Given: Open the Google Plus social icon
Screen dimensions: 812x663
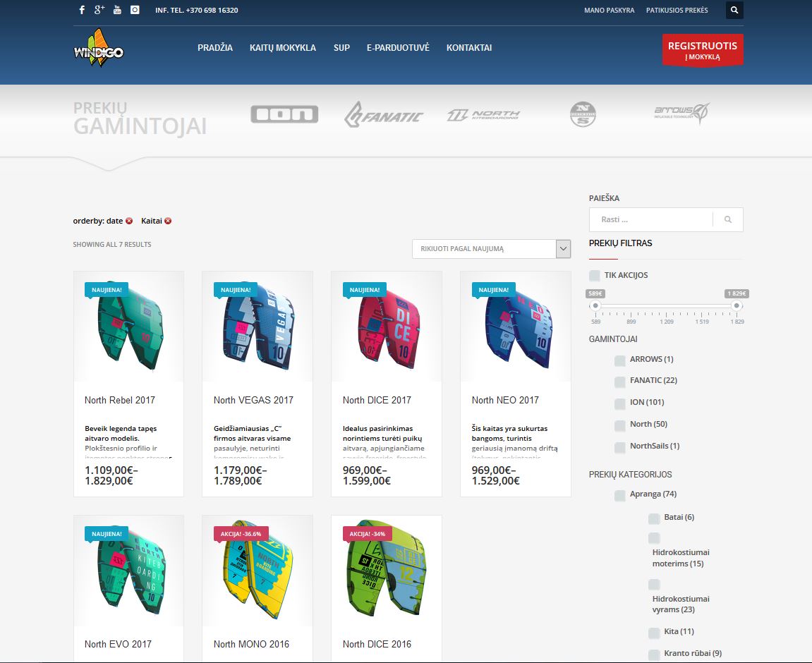Looking at the screenshot, I should (99, 10).
